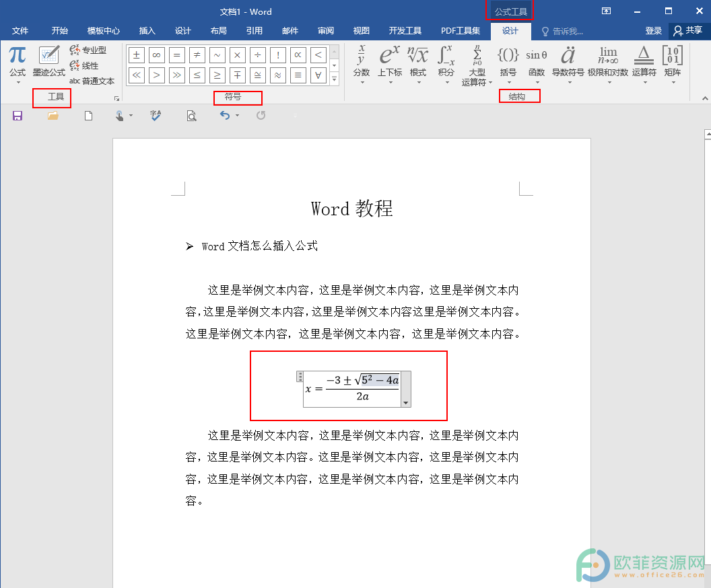This screenshot has height=588, width=711.
Task: Click the equation move handle on the formula box
Action: pyautogui.click(x=300, y=377)
